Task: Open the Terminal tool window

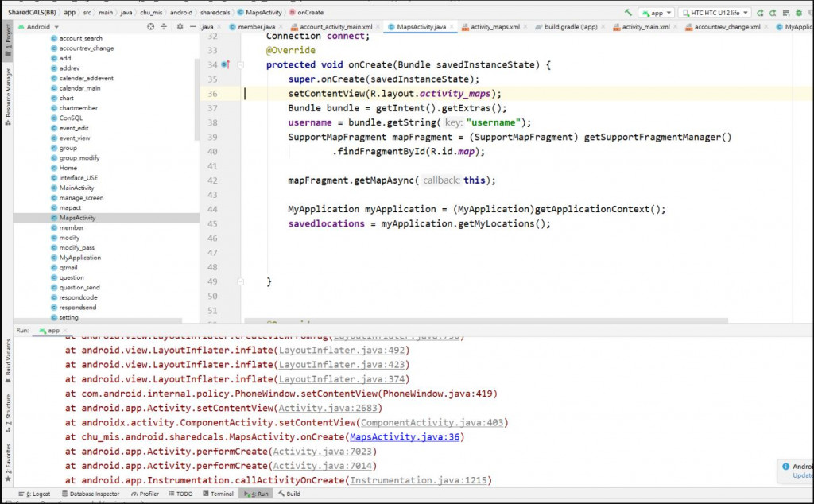Action: tap(218, 494)
